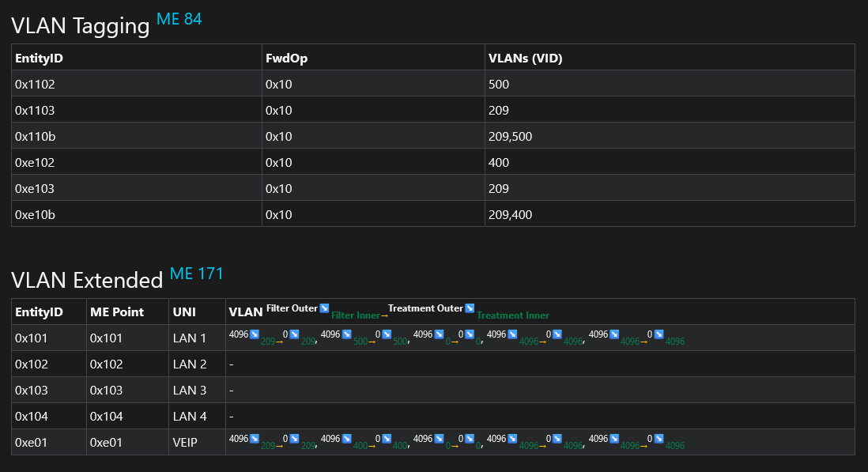Click FwdOp 0x10 in the 0xe102 row
The width and height of the screenshot is (868, 472).
373,161
